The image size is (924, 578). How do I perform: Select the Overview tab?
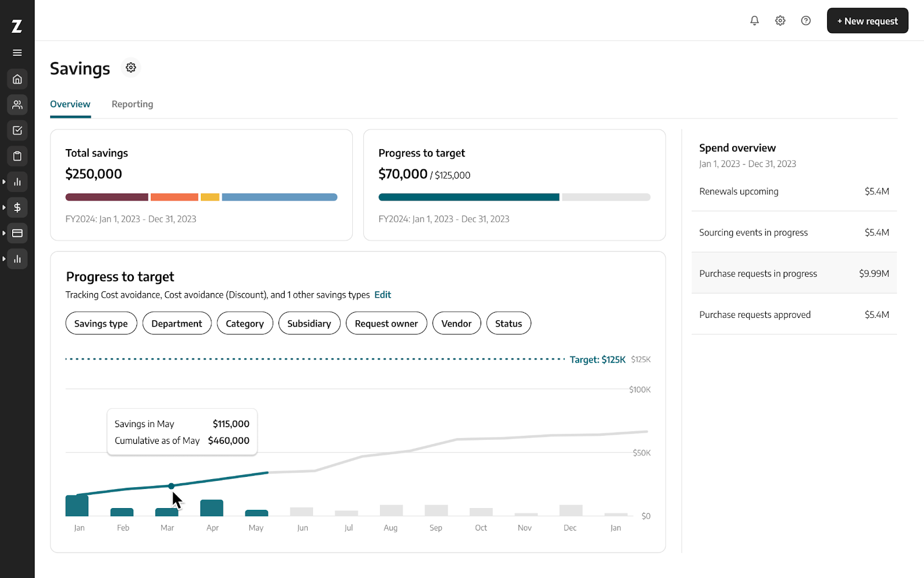coord(70,104)
